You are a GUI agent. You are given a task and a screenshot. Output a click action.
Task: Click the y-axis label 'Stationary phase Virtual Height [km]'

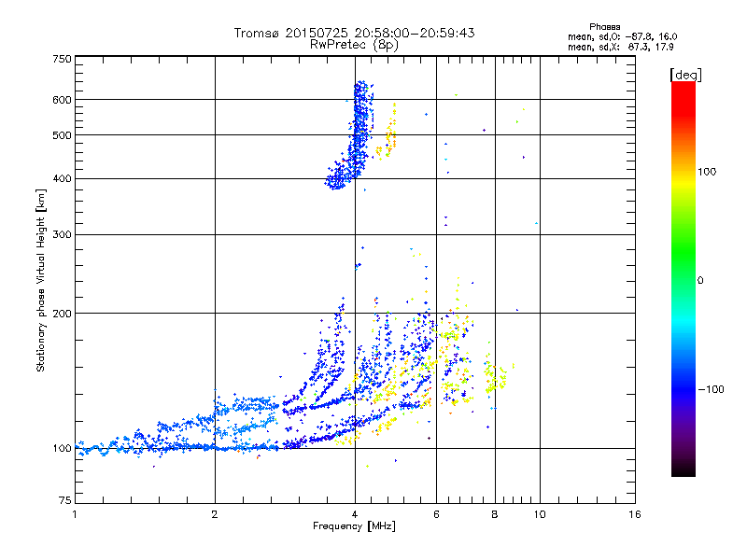click(40, 281)
